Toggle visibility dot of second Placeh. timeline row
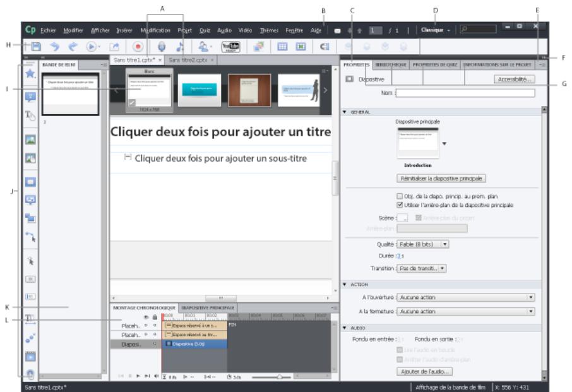572x392 pixels. coord(146,335)
